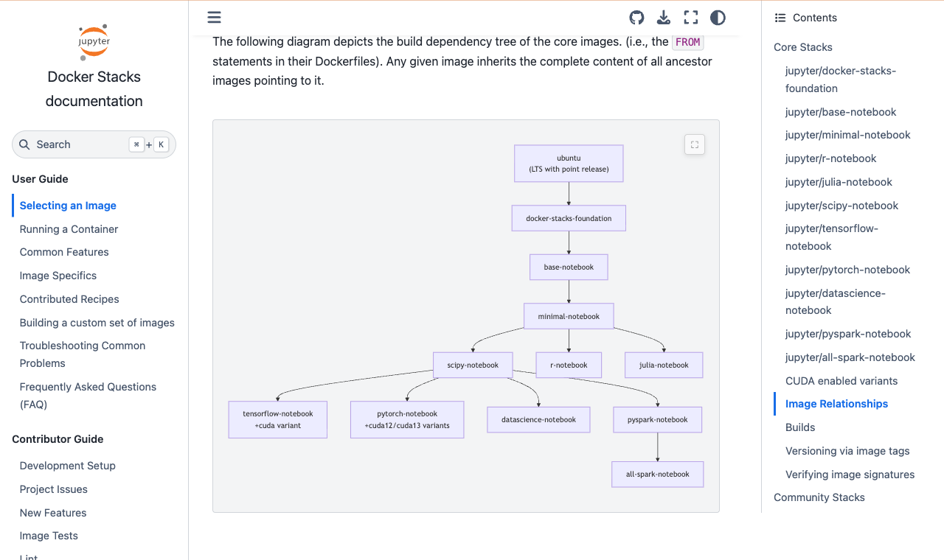
Task: Go to Frequently Asked Questions page
Action: 88,396
